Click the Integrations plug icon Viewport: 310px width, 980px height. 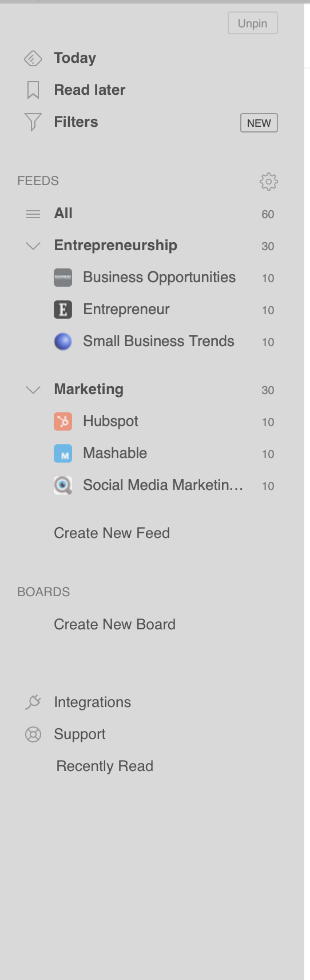coord(33,702)
